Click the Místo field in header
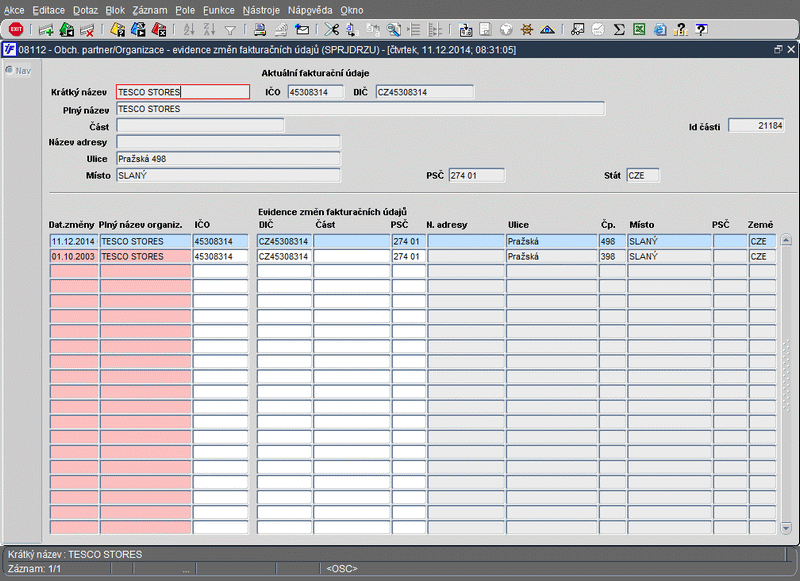Screen dimensions: 800x581 (228, 175)
